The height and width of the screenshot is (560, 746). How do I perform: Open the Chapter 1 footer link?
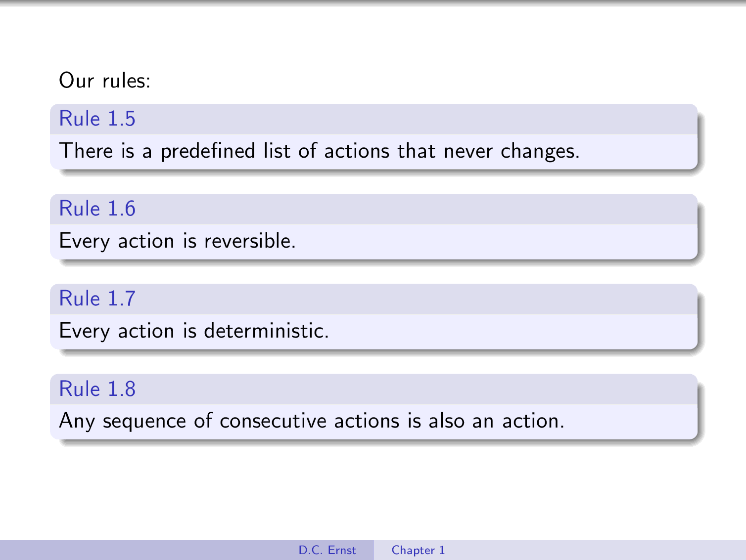click(418, 550)
